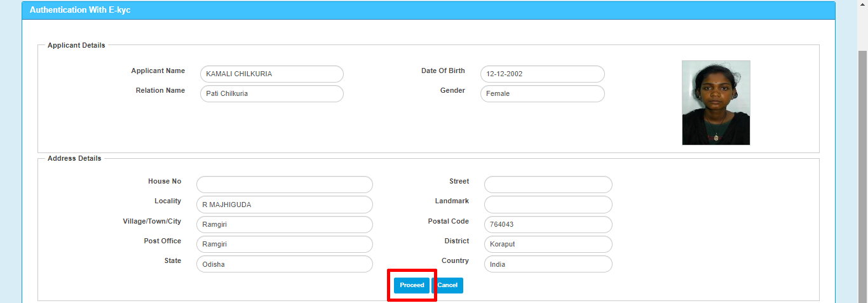Select the Locality field R MAJHIGUDA
868x303 pixels.
click(x=285, y=205)
